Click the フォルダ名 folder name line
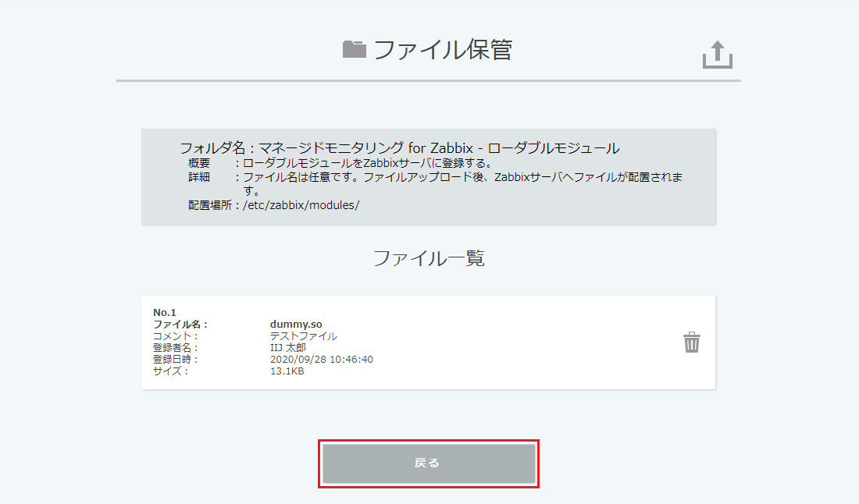The width and height of the screenshot is (859, 504). tap(399, 147)
